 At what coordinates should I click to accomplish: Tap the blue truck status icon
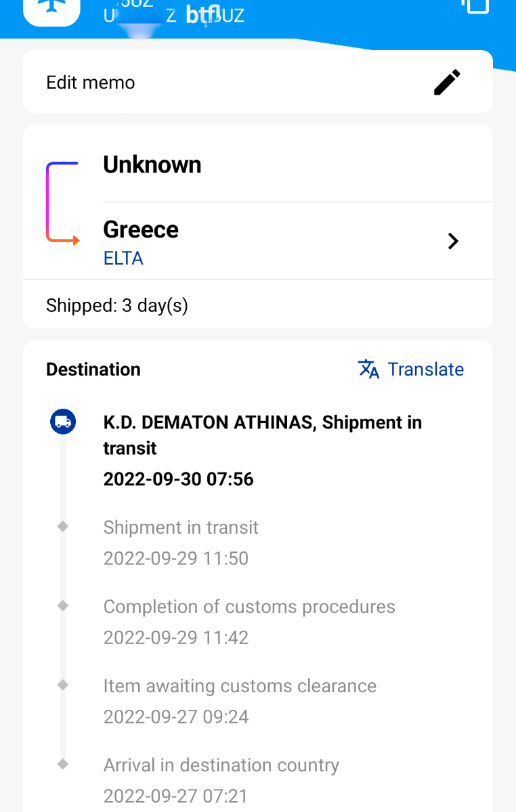[63, 422]
